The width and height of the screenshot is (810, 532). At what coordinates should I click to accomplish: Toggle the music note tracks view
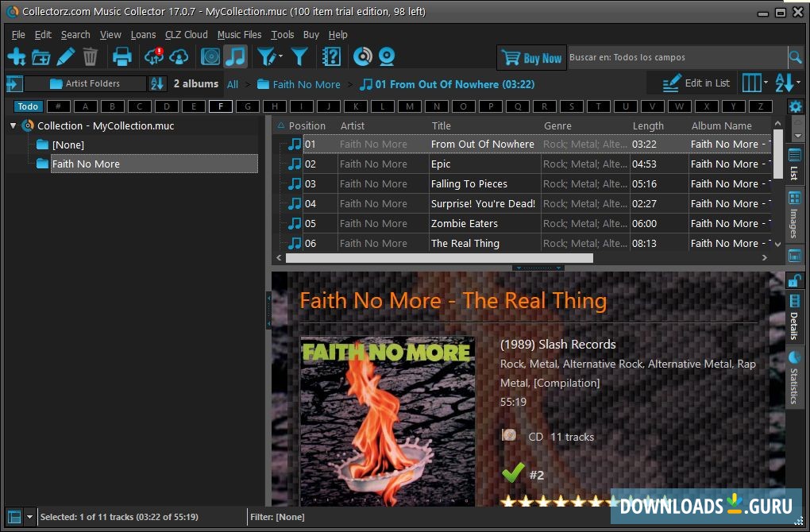pyautogui.click(x=235, y=56)
